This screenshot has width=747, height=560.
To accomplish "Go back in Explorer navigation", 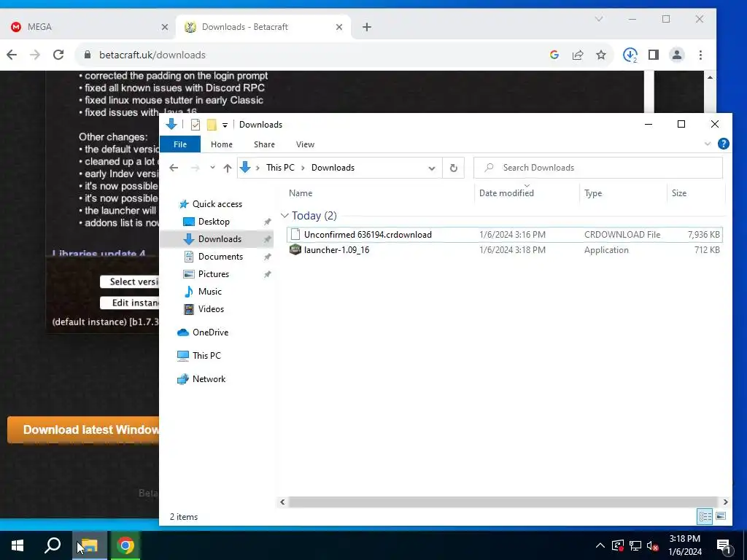I will 174,168.
